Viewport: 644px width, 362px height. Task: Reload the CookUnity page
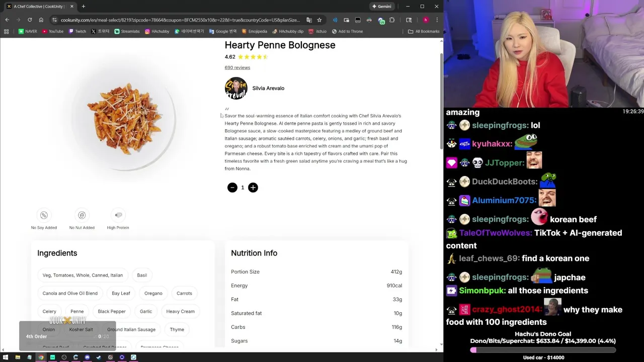pyautogui.click(x=30, y=20)
